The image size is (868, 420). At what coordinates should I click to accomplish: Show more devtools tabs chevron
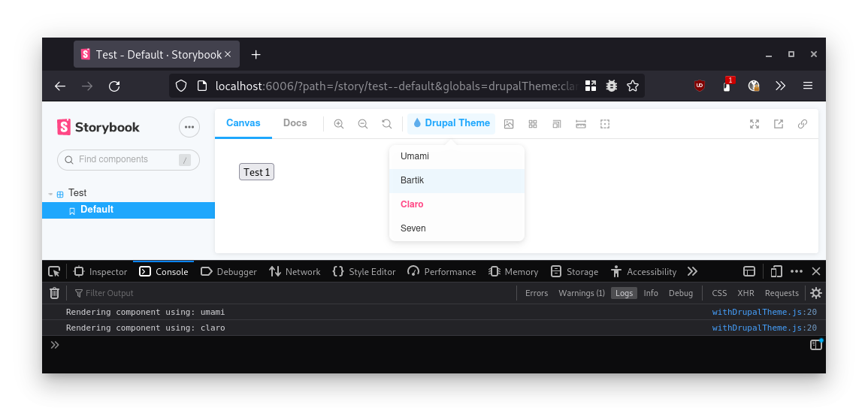692,271
